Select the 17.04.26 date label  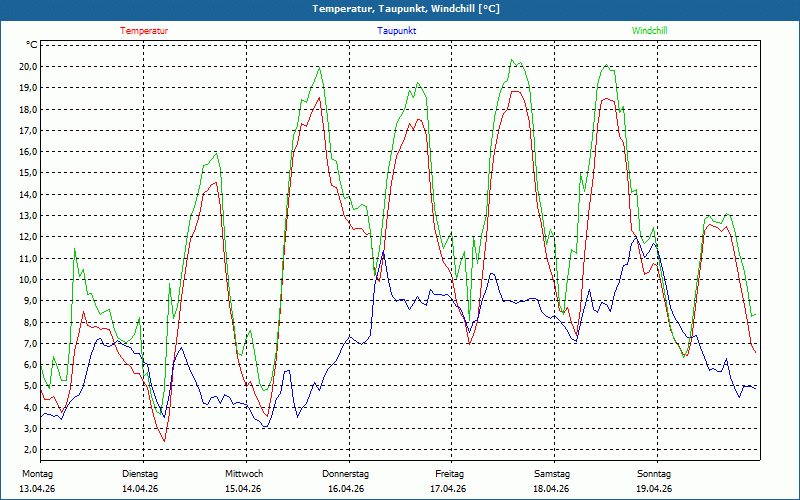tap(449, 489)
